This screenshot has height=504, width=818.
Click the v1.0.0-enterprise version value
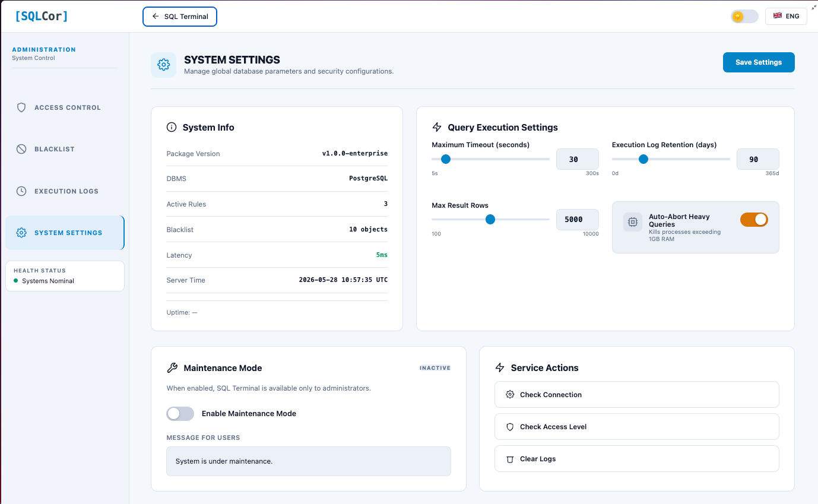click(x=355, y=153)
